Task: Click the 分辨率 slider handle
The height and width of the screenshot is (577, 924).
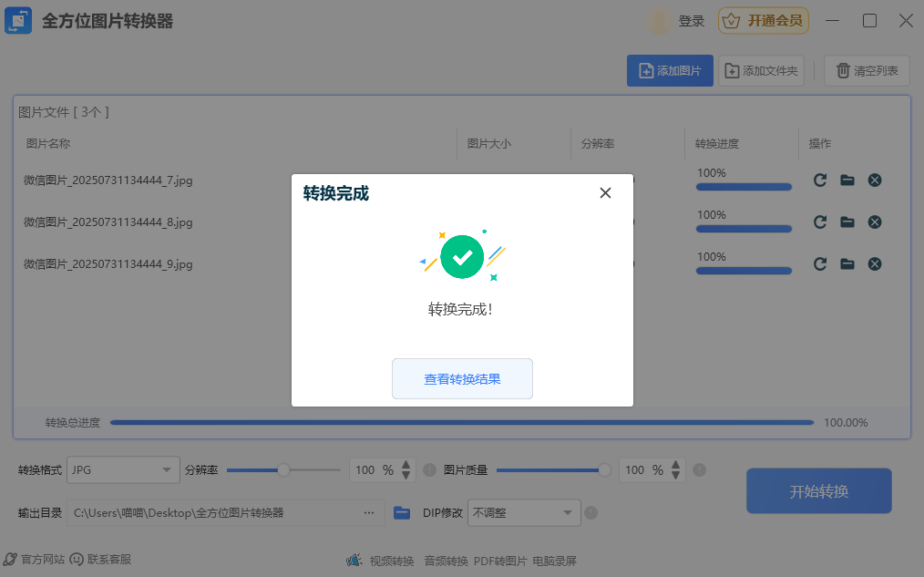Action: pos(283,470)
